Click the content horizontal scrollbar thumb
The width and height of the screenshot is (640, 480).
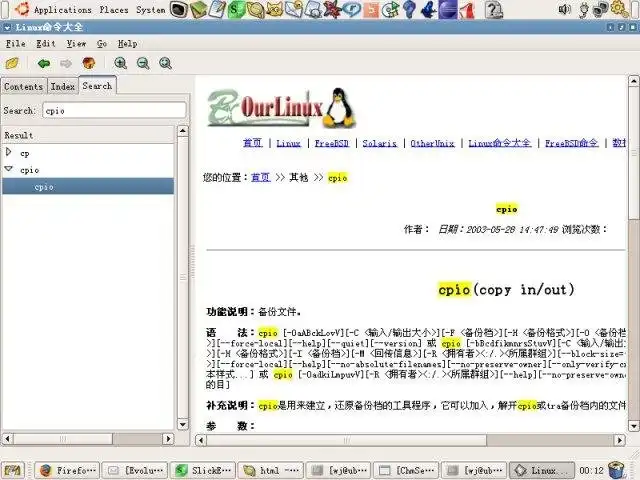[347, 440]
